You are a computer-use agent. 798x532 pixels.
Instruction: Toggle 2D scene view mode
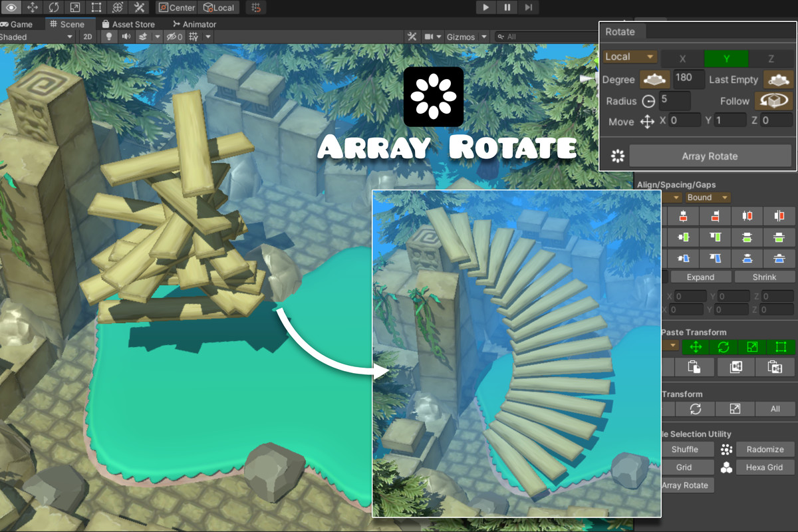point(87,37)
